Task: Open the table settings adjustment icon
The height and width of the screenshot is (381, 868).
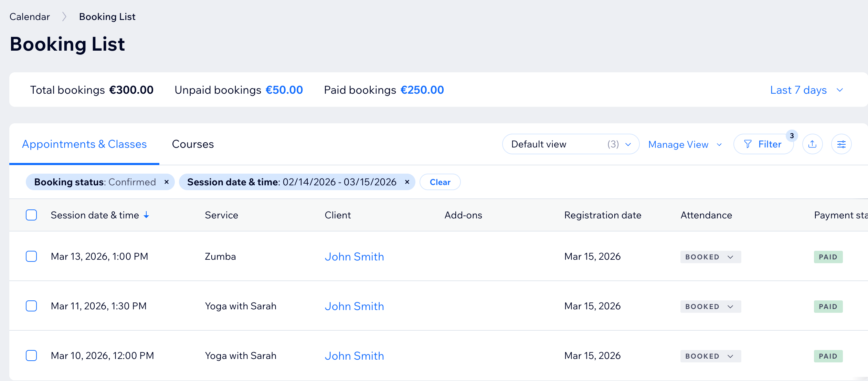Action: (x=841, y=144)
